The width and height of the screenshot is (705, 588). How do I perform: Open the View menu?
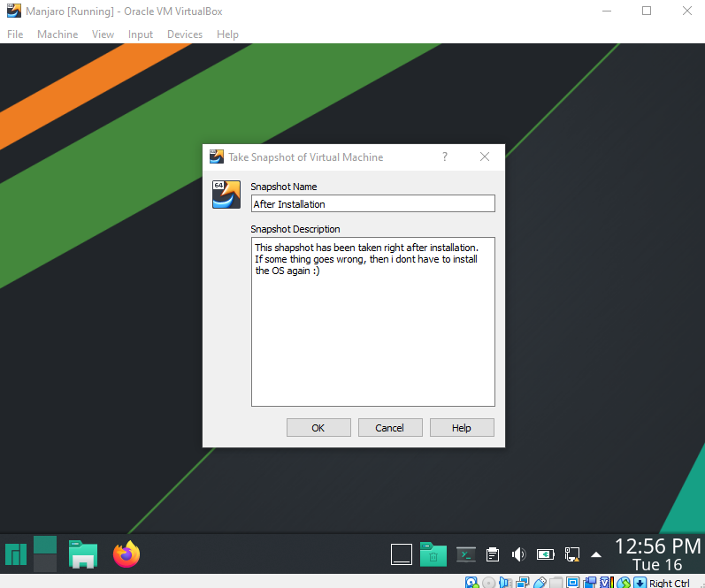click(103, 34)
